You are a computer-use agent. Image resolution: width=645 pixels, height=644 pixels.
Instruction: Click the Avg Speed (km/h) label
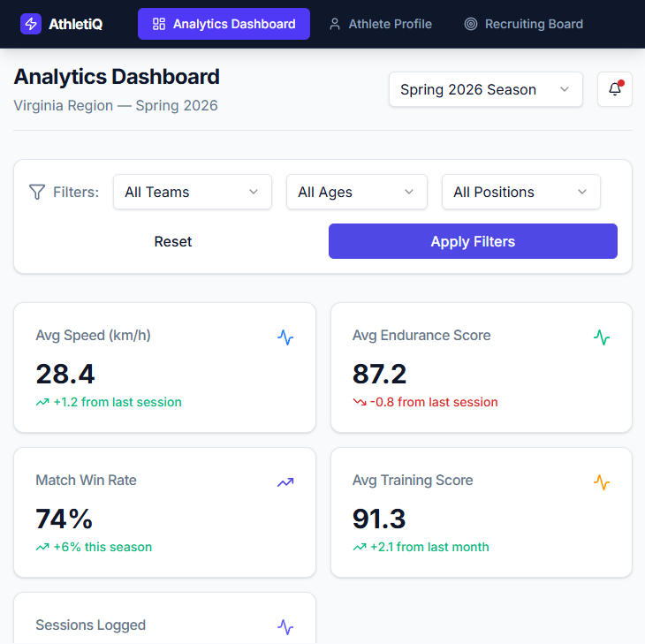click(94, 335)
